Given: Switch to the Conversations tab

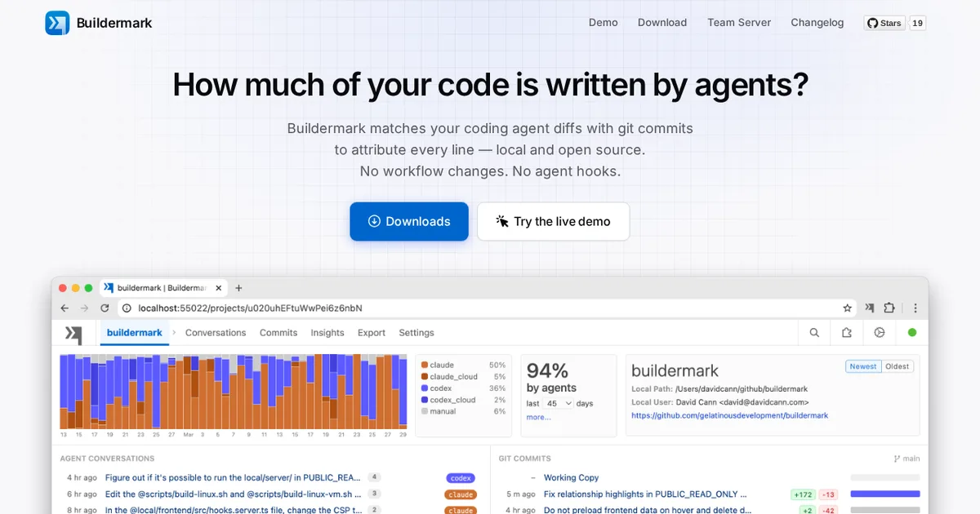Looking at the screenshot, I should tap(216, 333).
